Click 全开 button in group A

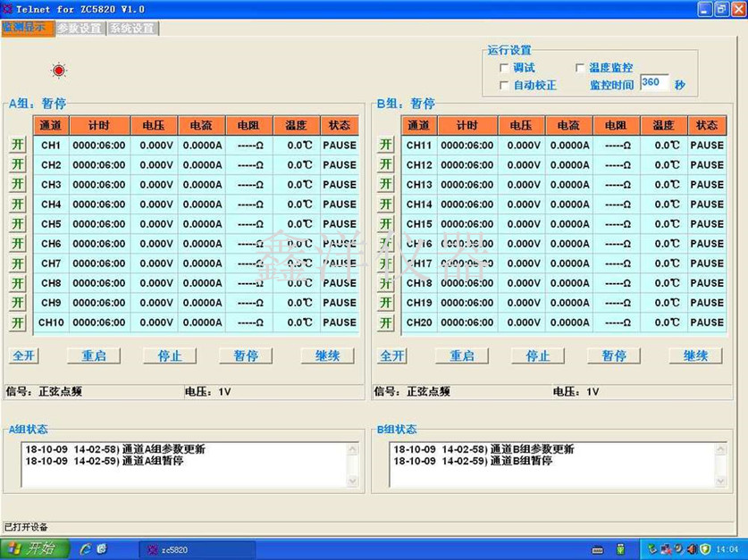24,355
